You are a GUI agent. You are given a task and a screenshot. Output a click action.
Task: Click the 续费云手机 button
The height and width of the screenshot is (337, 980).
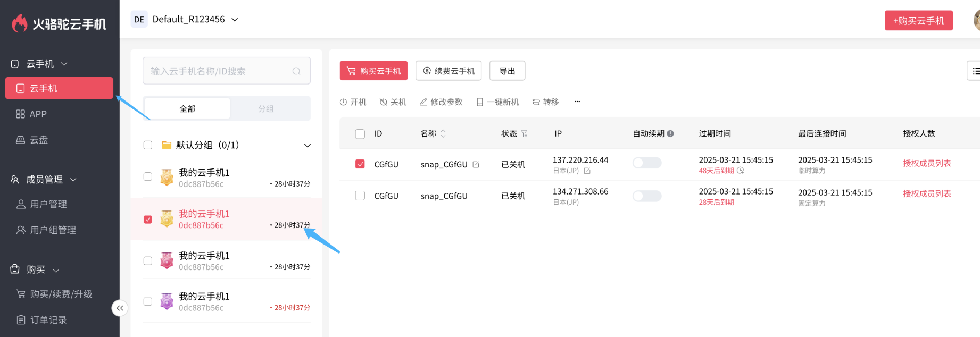tap(448, 71)
